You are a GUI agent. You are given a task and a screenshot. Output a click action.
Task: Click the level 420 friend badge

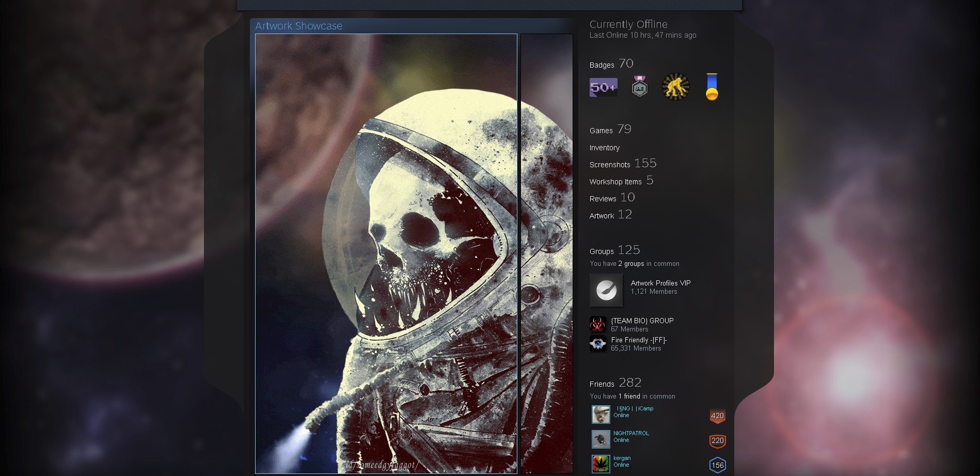(x=718, y=416)
